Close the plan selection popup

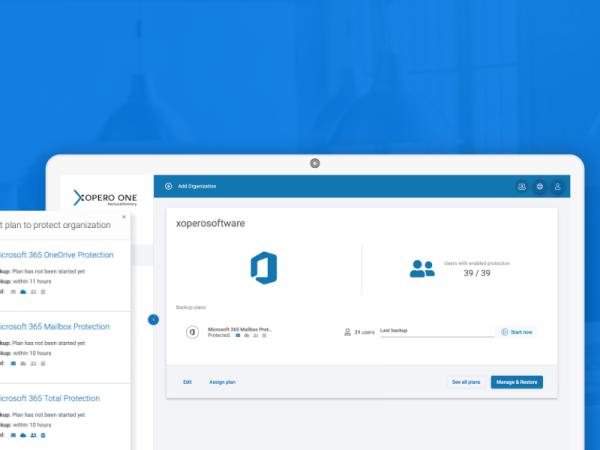coord(124,215)
